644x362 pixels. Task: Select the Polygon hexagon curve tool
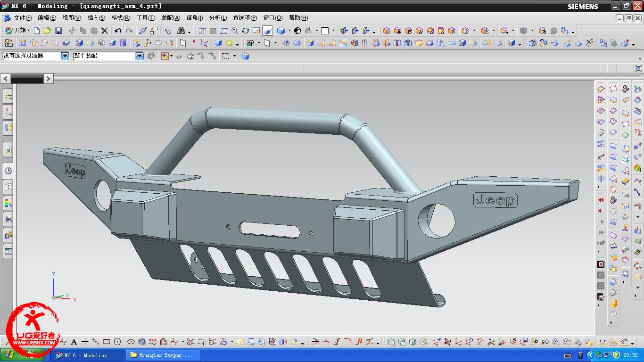117,342
